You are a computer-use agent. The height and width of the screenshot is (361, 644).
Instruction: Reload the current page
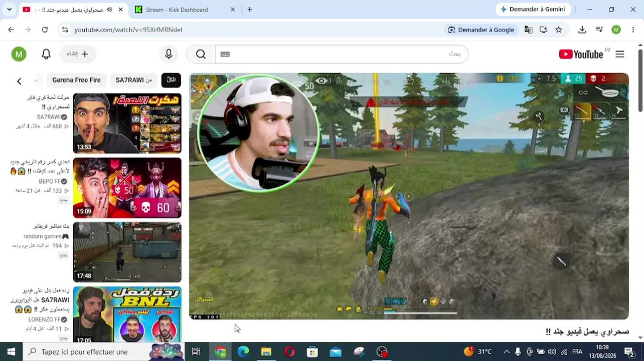click(x=45, y=30)
